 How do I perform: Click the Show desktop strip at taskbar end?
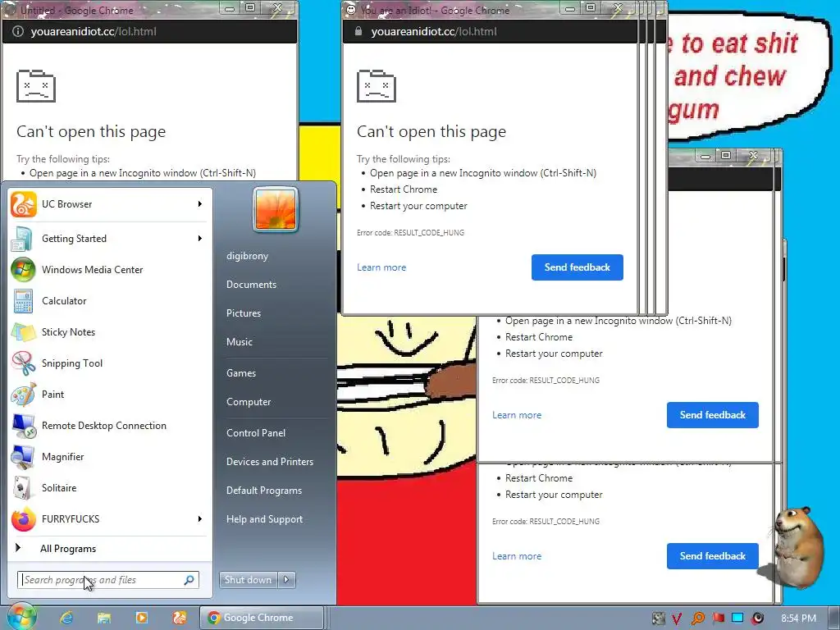[833, 618]
